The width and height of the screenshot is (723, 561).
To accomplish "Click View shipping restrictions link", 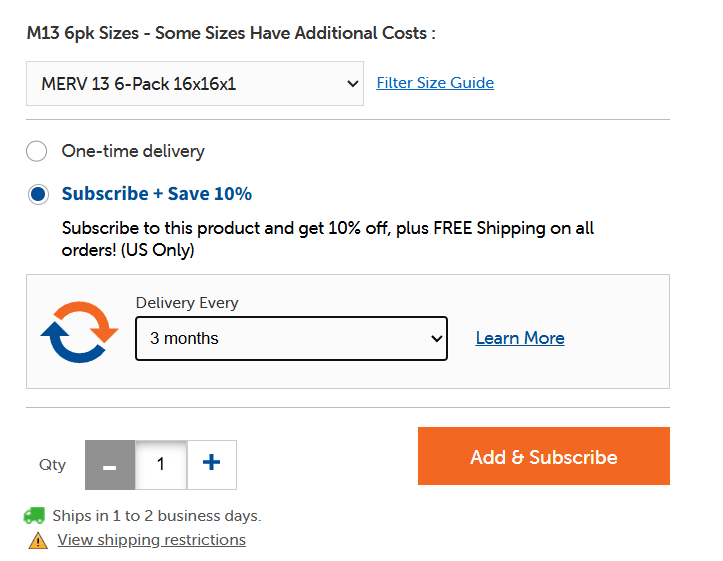I will click(151, 540).
